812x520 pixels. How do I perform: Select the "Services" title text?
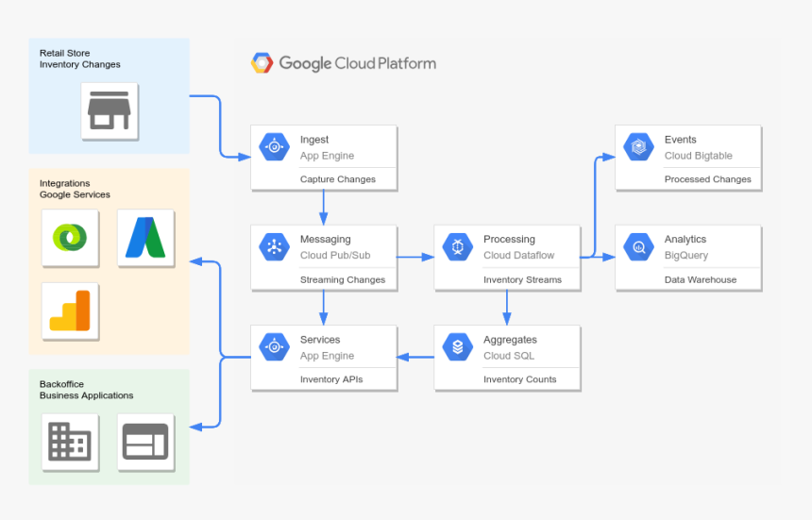pos(320,340)
